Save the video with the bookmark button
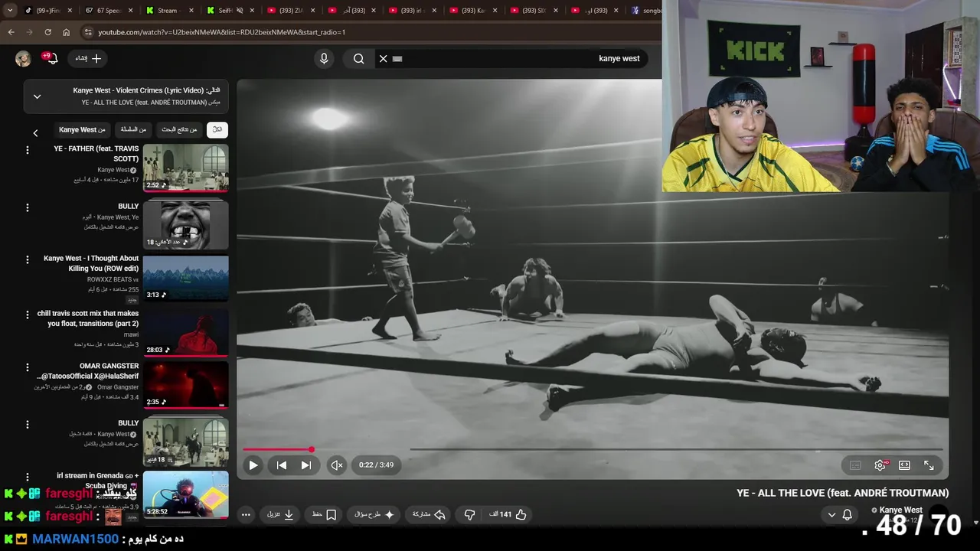Viewport: 980px width, 551px height. tap(324, 515)
